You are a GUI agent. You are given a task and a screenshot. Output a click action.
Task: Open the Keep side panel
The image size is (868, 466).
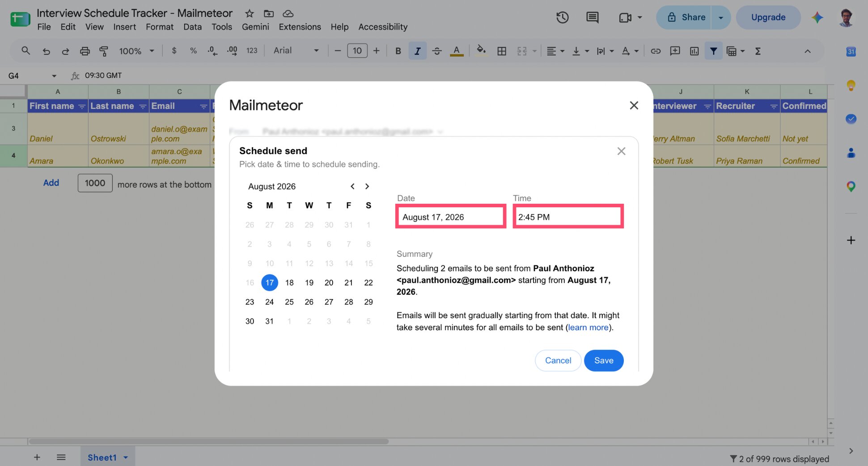tap(851, 85)
